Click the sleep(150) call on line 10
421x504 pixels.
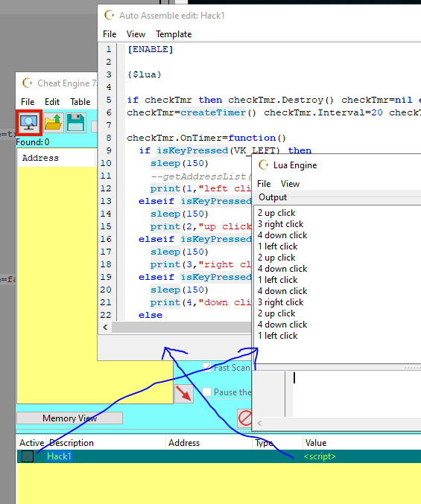click(x=180, y=163)
